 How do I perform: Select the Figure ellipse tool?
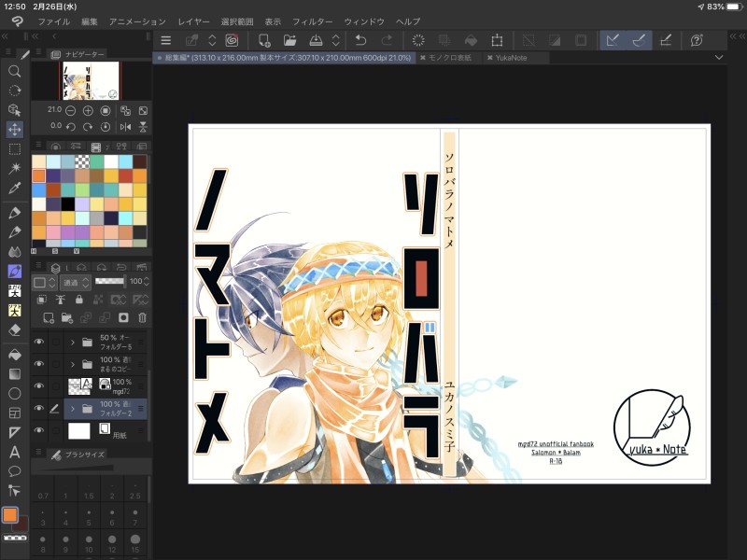[14, 393]
